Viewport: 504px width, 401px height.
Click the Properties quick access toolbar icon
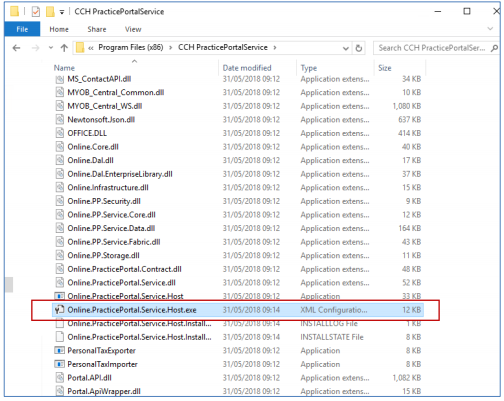(36, 12)
